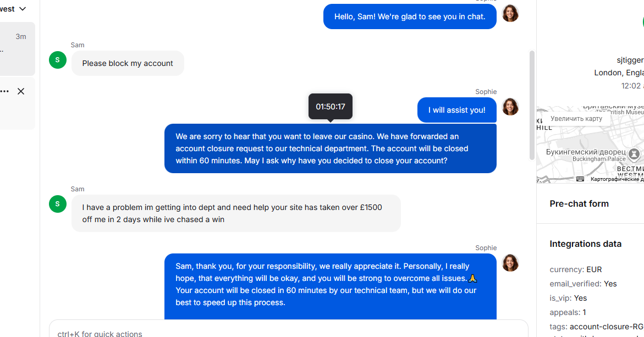
Task: Expand the dropdown chevron in the left sidebar
Action: tap(23, 9)
